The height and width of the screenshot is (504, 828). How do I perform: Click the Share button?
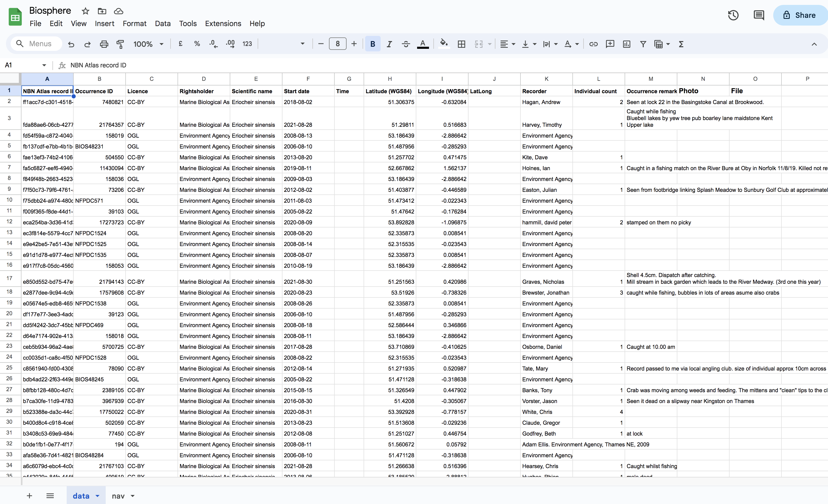[x=800, y=15]
